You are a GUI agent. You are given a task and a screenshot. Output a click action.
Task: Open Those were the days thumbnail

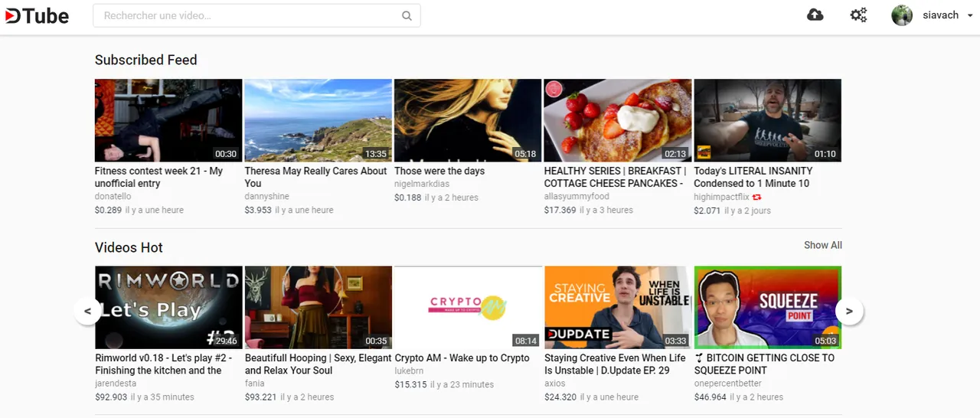pos(468,120)
